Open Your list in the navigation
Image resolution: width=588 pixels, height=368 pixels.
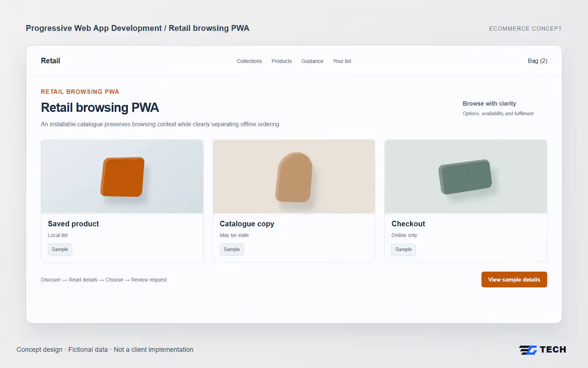pyautogui.click(x=342, y=61)
